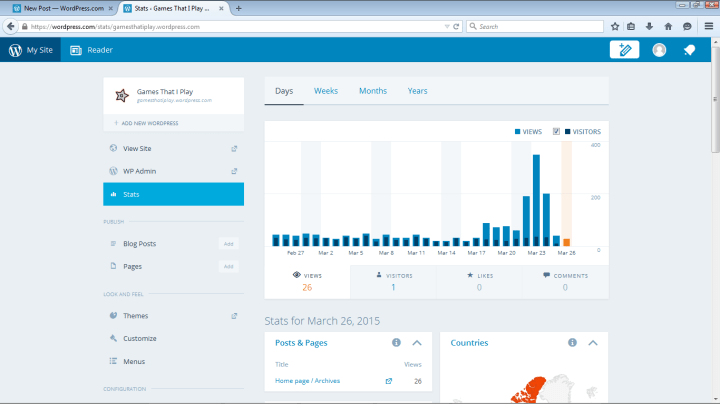This screenshot has height=404, width=720.
Task: Collapse the Posts & Pages panel
Action: coord(416,342)
